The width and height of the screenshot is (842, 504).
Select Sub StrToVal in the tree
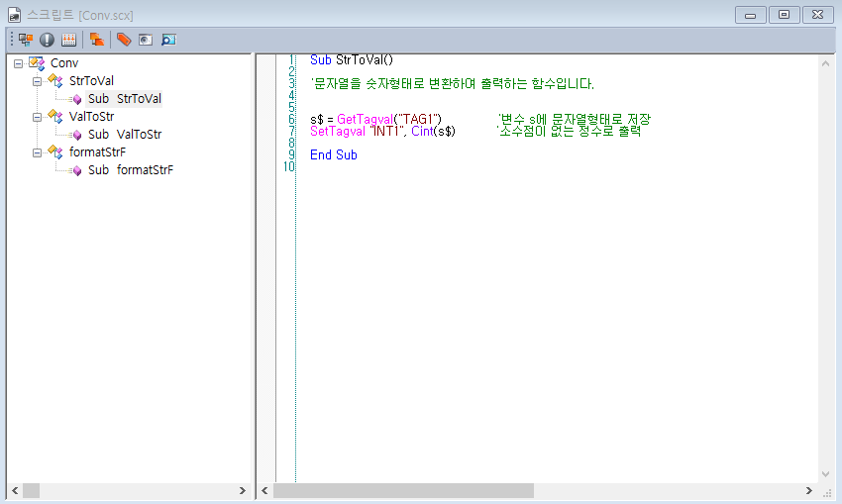(125, 99)
